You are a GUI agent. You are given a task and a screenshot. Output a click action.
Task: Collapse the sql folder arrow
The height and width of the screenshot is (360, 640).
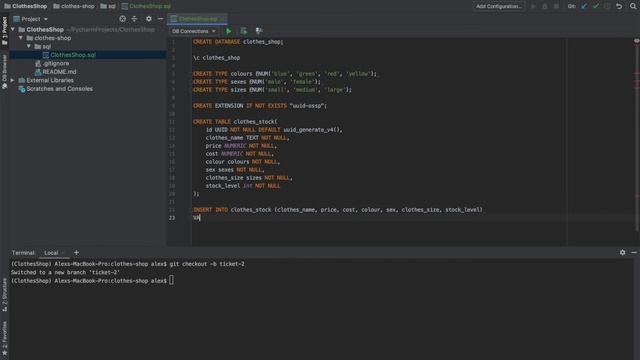(x=29, y=47)
